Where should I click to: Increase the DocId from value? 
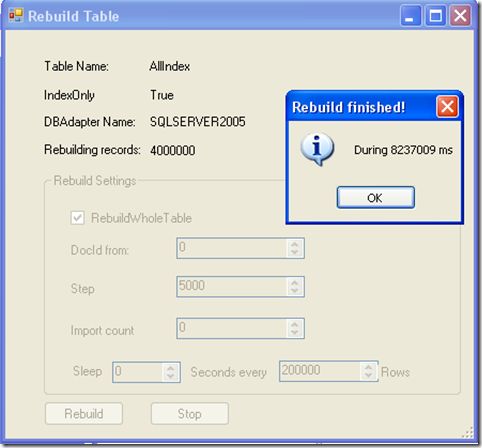pos(294,244)
